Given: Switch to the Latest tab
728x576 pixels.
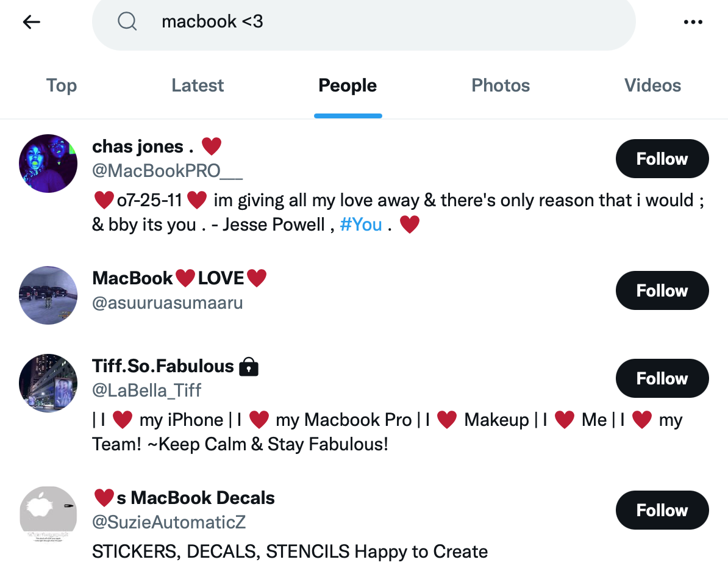Looking at the screenshot, I should pyautogui.click(x=198, y=85).
